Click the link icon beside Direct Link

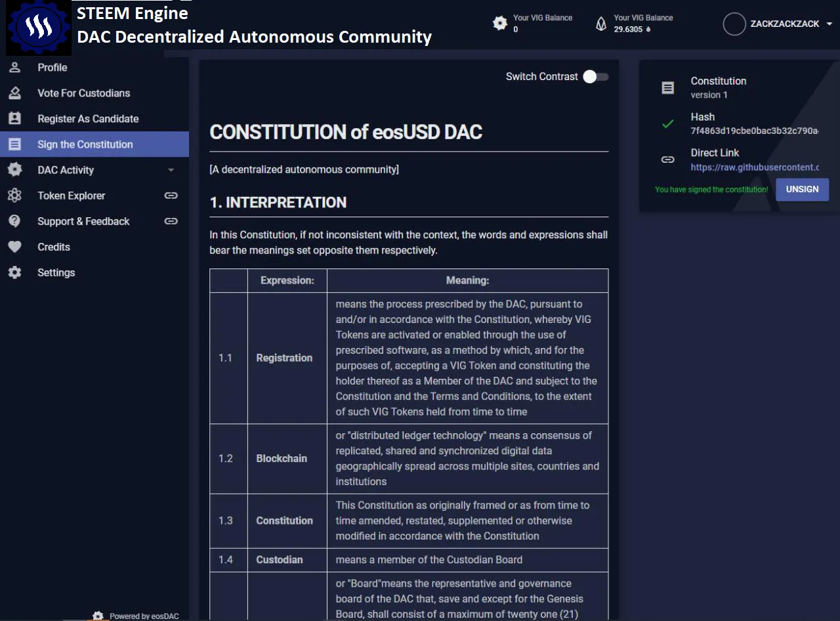tap(667, 160)
